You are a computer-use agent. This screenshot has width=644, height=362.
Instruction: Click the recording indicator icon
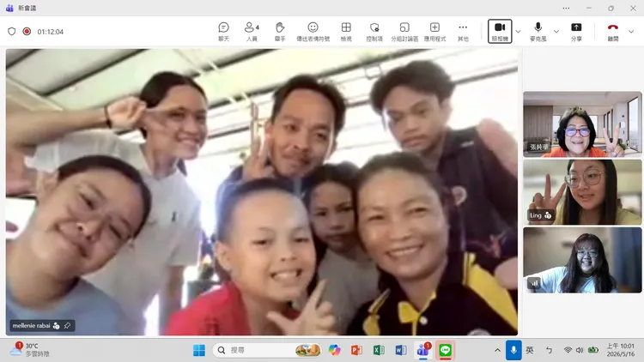click(27, 32)
